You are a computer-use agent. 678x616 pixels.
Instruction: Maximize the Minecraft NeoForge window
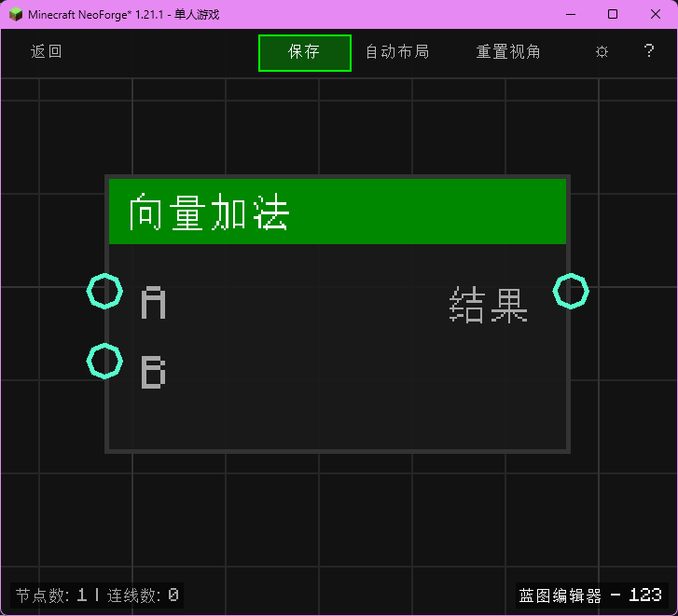[x=613, y=14]
